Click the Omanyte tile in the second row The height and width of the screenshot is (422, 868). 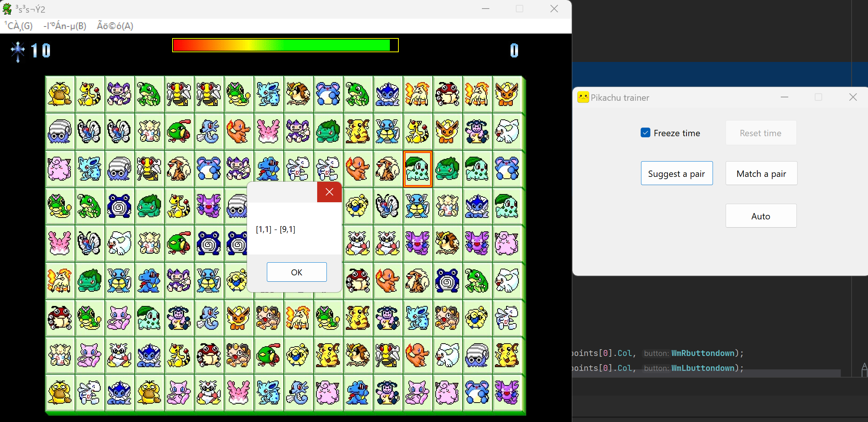pos(60,131)
